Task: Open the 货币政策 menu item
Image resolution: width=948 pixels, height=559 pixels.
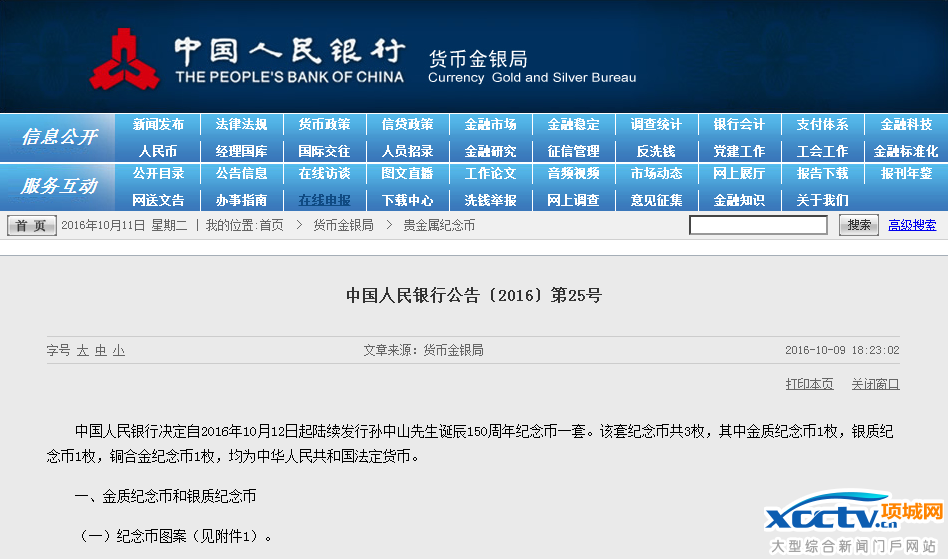Action: click(324, 125)
